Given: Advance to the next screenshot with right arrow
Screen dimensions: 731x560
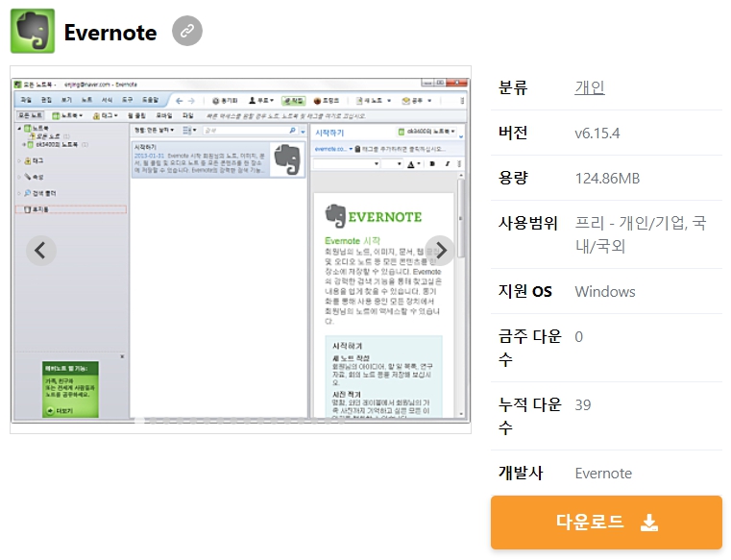Looking at the screenshot, I should pyautogui.click(x=440, y=251).
